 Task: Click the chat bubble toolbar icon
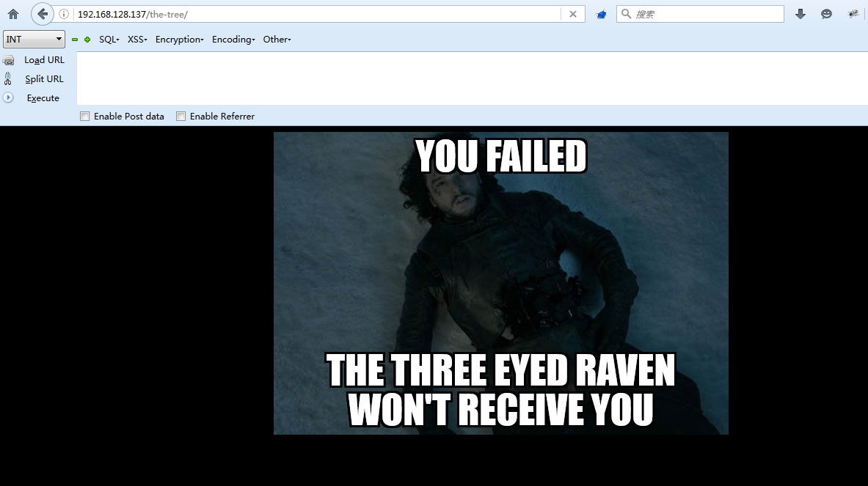click(826, 15)
